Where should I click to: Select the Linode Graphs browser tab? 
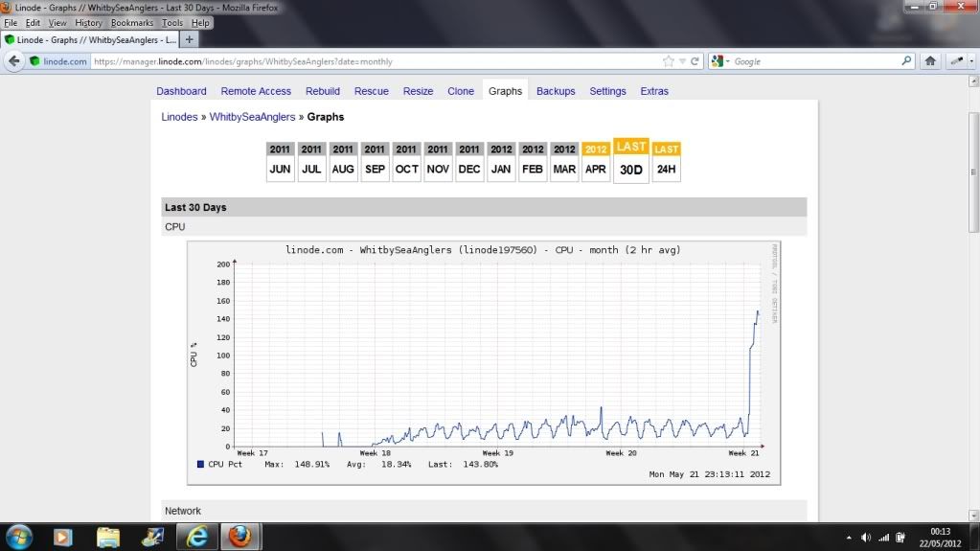(x=91, y=39)
